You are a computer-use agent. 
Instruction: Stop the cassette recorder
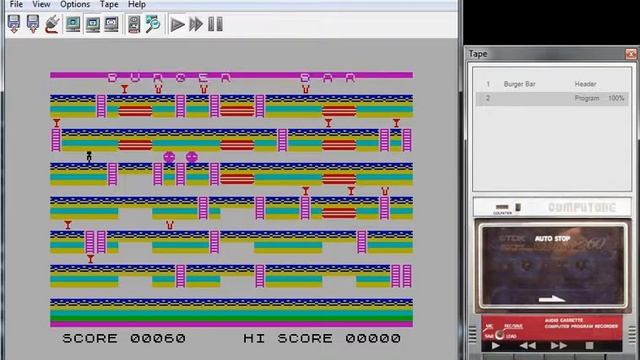(589, 346)
